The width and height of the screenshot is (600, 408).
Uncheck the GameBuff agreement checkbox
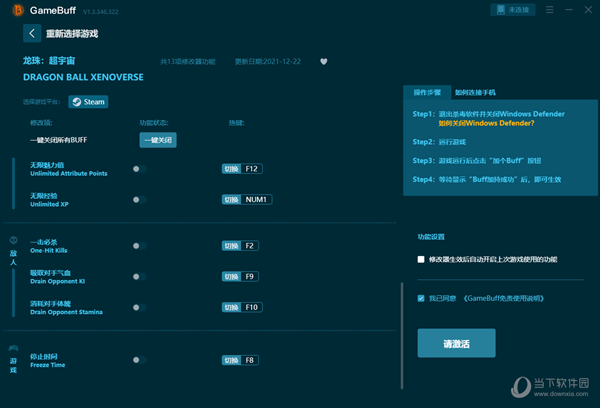(421, 298)
